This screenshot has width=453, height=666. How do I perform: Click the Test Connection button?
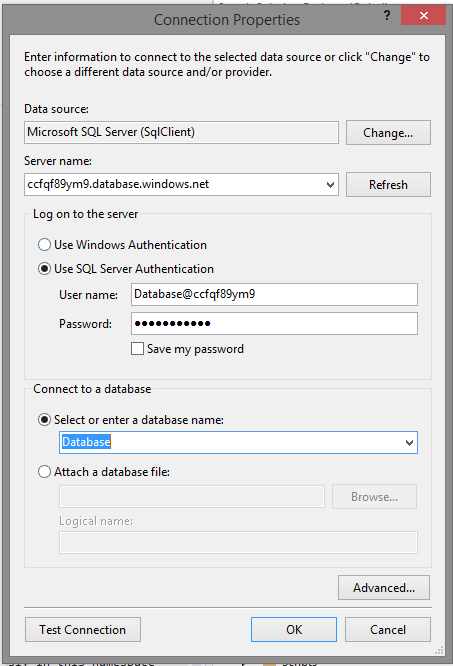point(83,629)
